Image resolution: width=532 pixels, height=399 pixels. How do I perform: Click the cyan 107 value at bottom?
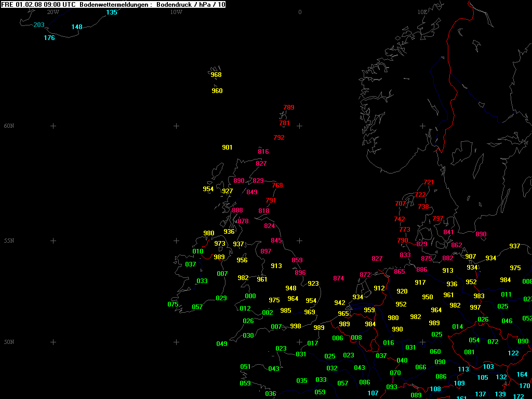pyautogui.click(x=373, y=393)
